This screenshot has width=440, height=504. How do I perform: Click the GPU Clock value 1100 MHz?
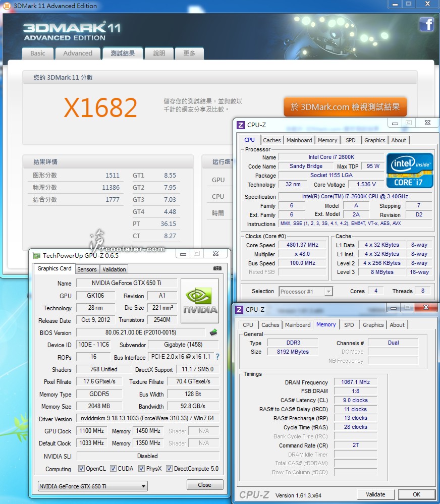[x=92, y=431]
